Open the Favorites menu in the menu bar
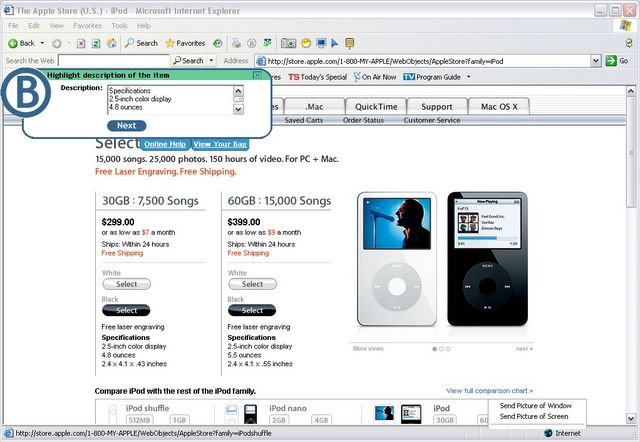 pyautogui.click(x=87, y=26)
